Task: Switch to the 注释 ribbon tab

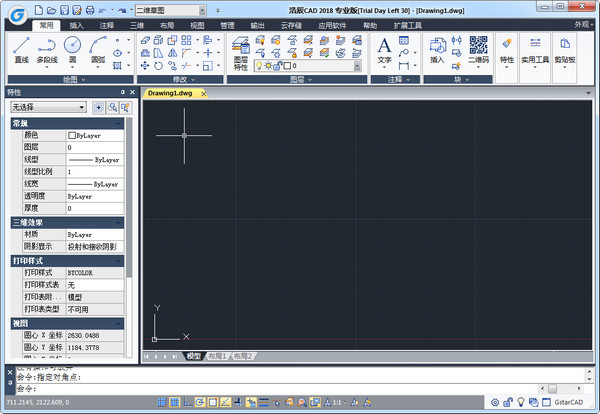Action: pyautogui.click(x=107, y=23)
